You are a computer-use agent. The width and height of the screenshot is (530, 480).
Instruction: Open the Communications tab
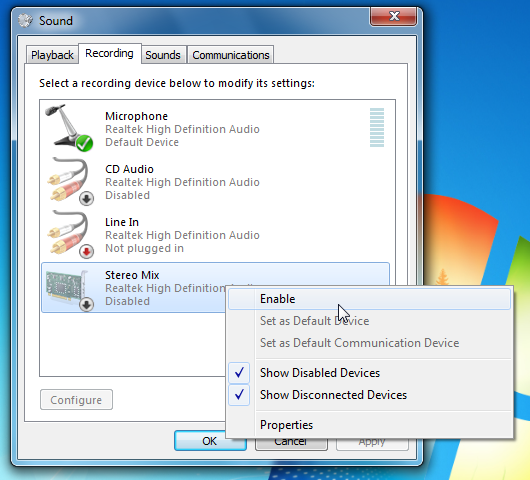231,55
